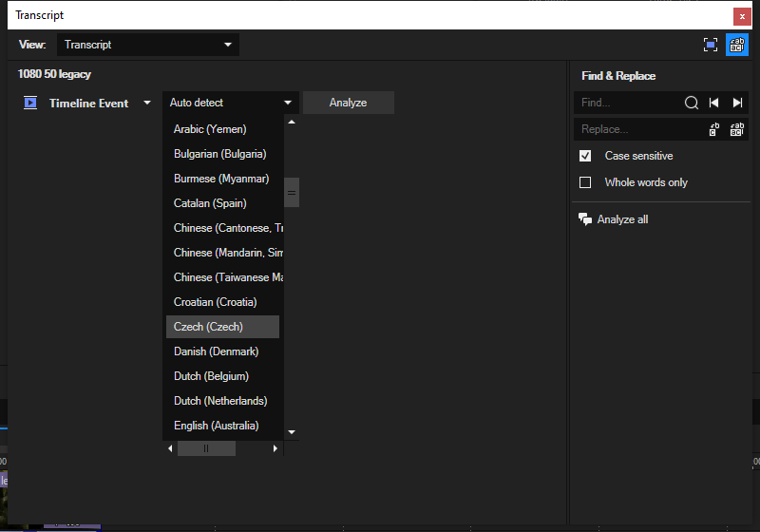Screen dimensions: 760x532
Task: Click the search magnifier icon in Find
Action: (692, 103)
